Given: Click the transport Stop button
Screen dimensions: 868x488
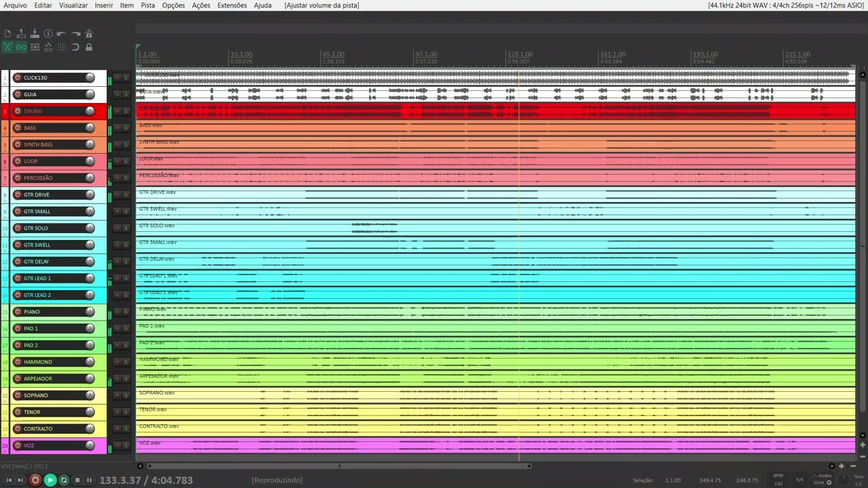Looking at the screenshot, I should point(77,480).
